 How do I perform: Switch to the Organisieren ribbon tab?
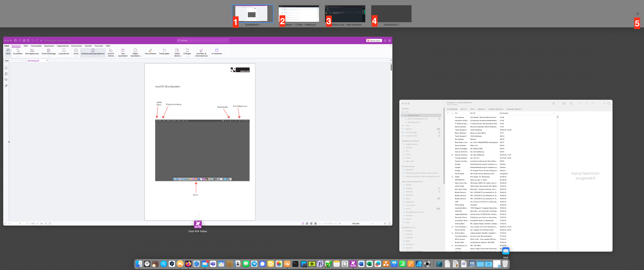[x=63, y=46]
